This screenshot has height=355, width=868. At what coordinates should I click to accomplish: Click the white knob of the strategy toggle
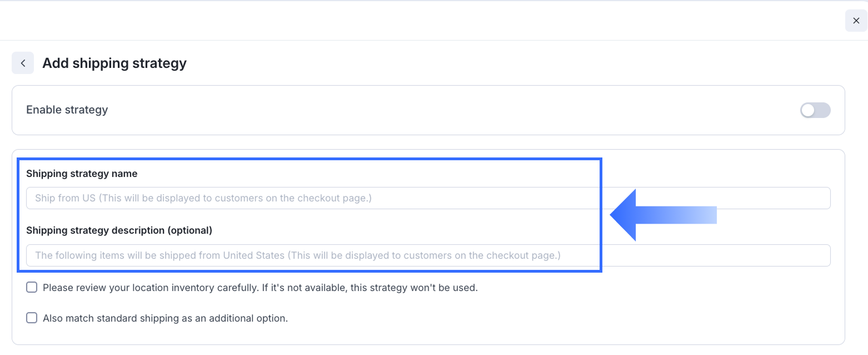click(x=808, y=110)
